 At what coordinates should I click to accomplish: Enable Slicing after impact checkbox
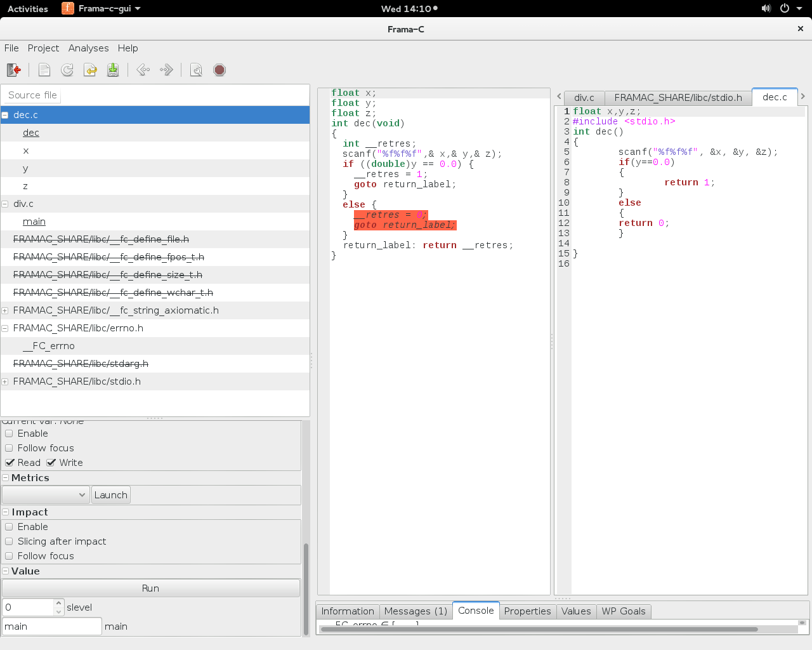[x=9, y=541]
